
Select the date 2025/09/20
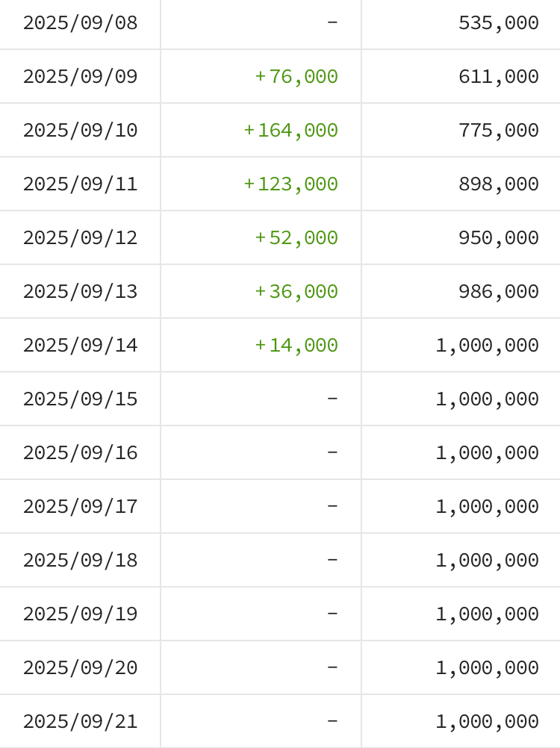(80, 668)
